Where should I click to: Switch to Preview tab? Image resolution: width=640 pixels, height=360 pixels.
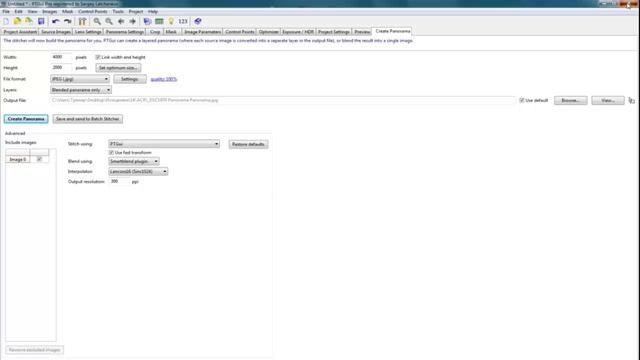(362, 32)
